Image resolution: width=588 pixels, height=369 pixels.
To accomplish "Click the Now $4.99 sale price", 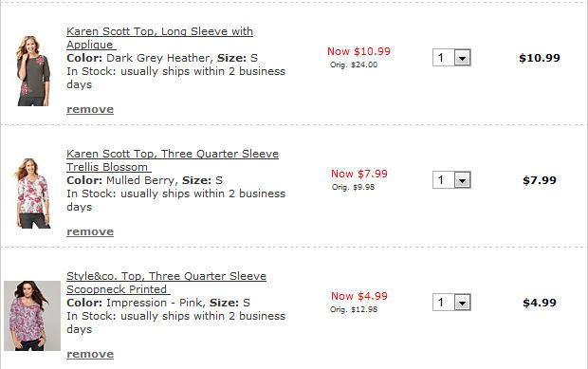I will 359,296.
